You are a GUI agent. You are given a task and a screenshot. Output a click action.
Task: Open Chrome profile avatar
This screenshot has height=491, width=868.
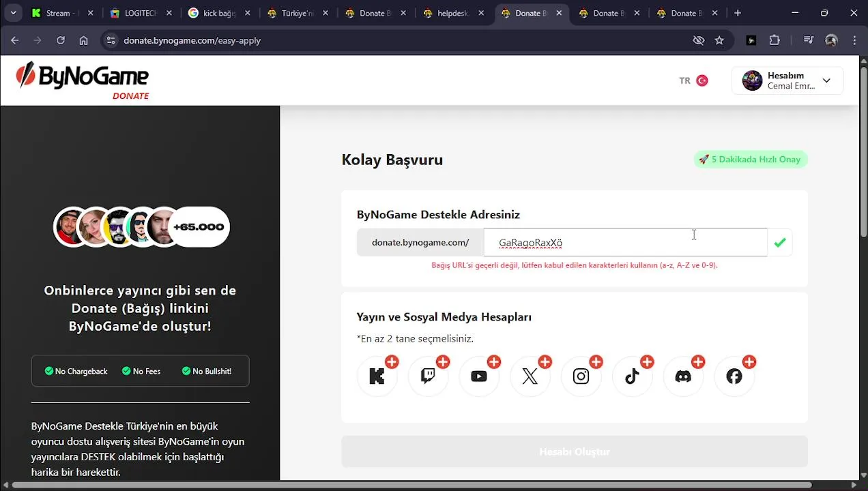click(x=831, y=40)
